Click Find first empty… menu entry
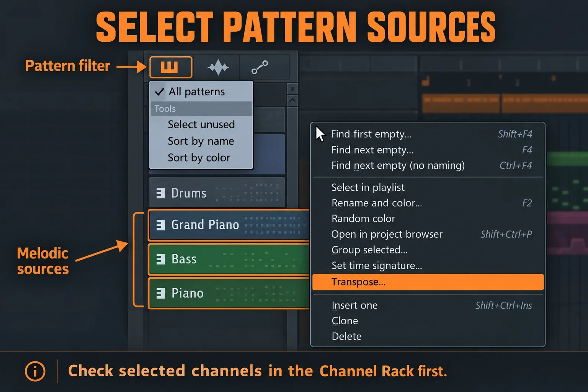588x392 pixels. coord(428,134)
